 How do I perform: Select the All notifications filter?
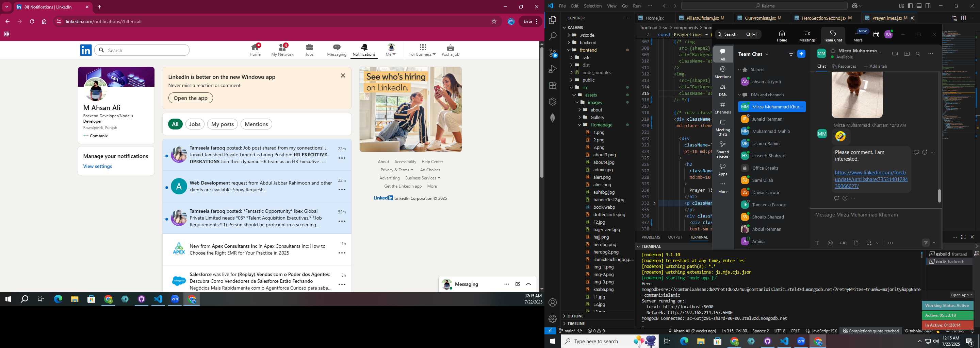[175, 124]
